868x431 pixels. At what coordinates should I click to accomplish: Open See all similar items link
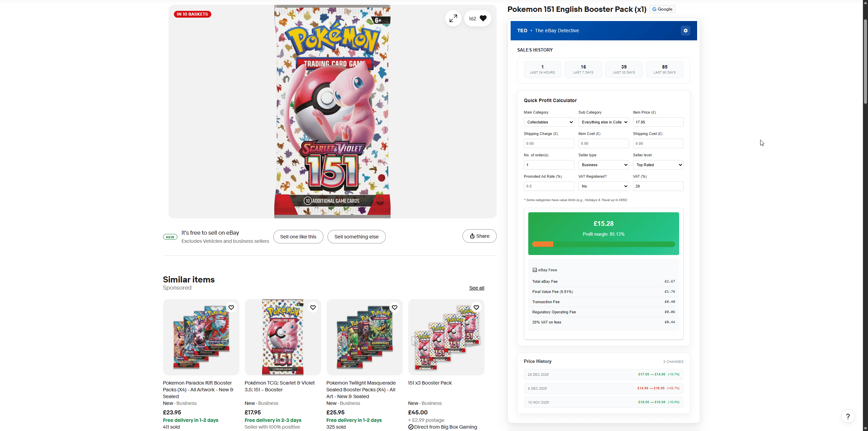tap(476, 288)
